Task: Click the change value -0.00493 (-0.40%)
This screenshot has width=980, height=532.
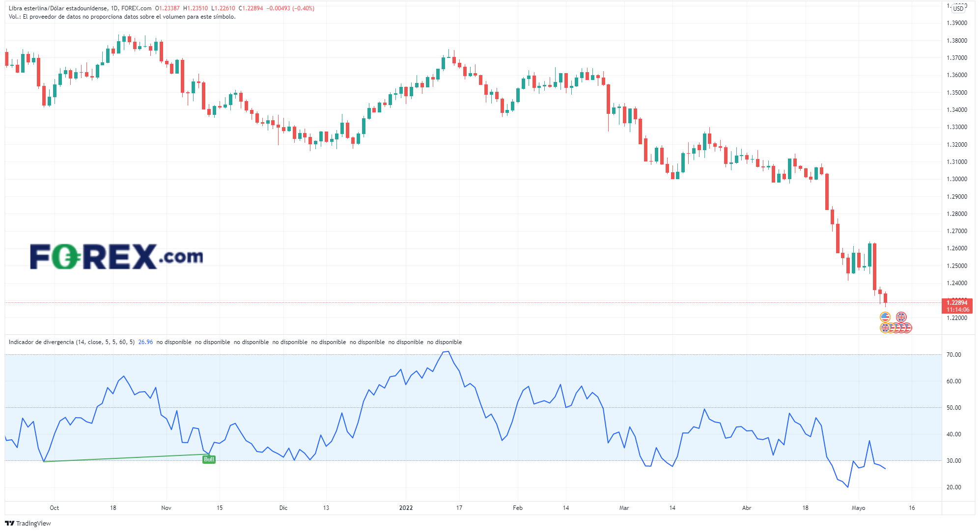Action: 290,8
